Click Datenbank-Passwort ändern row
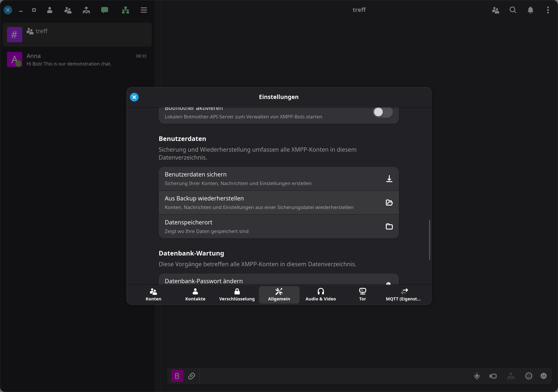 click(279, 279)
